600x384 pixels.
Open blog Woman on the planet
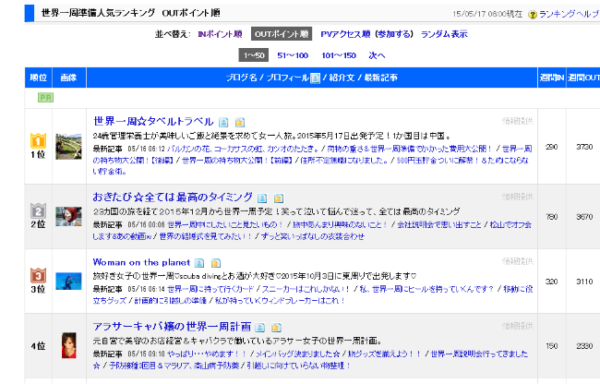tap(141, 262)
